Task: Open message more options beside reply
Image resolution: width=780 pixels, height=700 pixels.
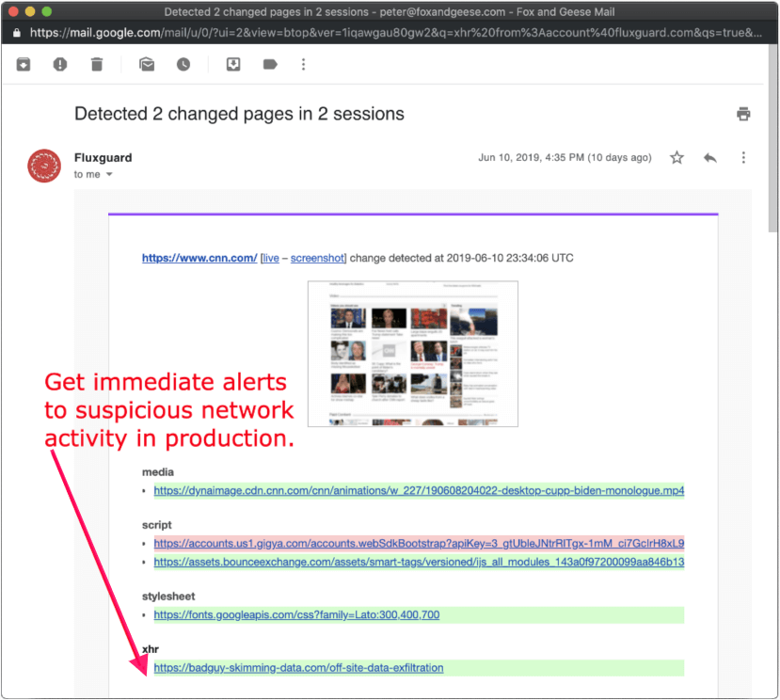Action: point(743,158)
